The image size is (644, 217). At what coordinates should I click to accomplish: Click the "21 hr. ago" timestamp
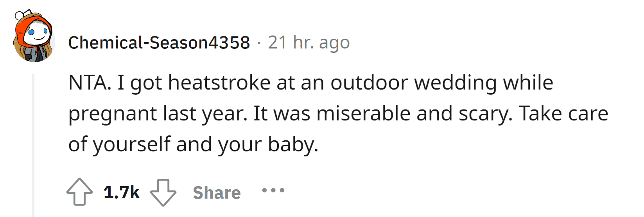point(309,42)
